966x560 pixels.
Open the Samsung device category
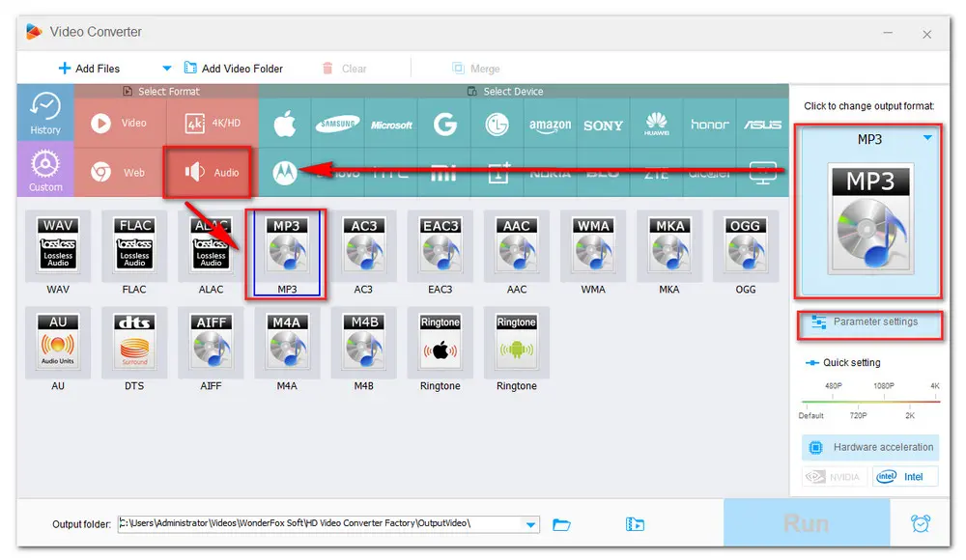[x=337, y=125]
